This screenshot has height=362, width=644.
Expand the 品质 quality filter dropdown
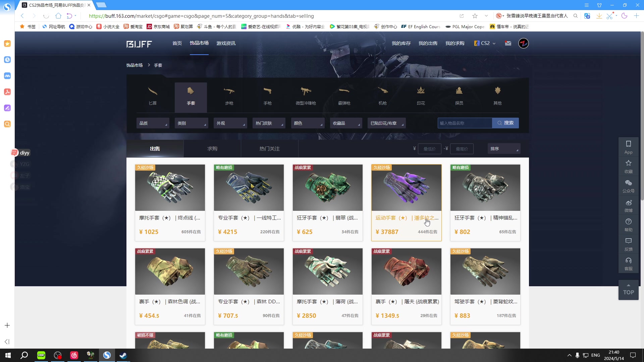tap(153, 123)
